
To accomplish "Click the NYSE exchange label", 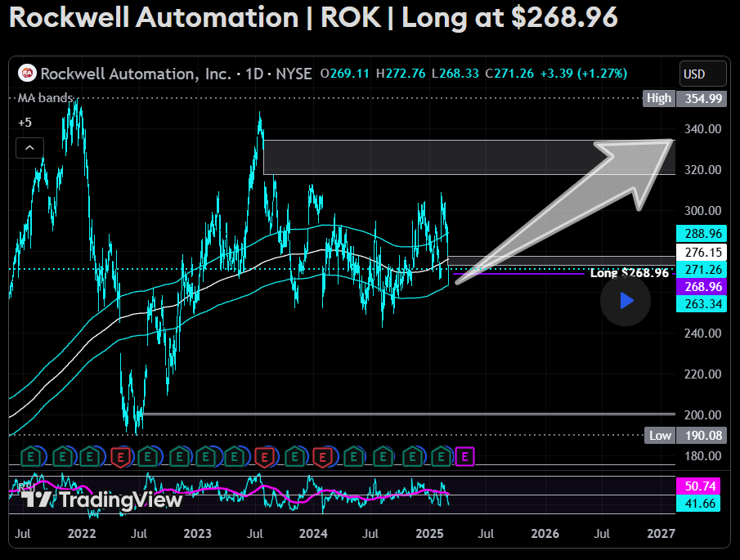I will pos(294,74).
